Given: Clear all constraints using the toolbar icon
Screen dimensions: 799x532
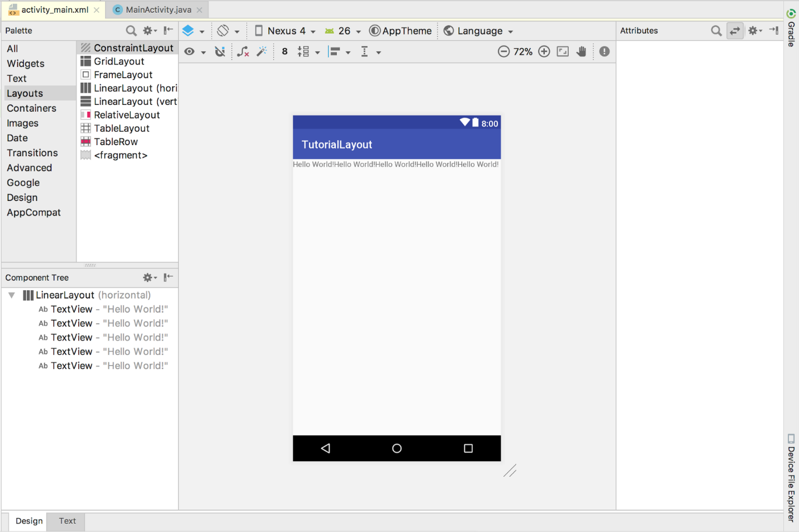Looking at the screenshot, I should (242, 51).
